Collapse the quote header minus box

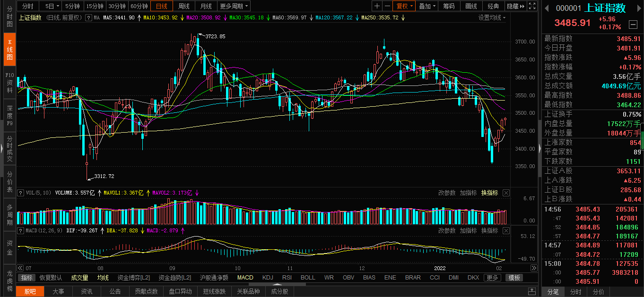click(x=632, y=24)
